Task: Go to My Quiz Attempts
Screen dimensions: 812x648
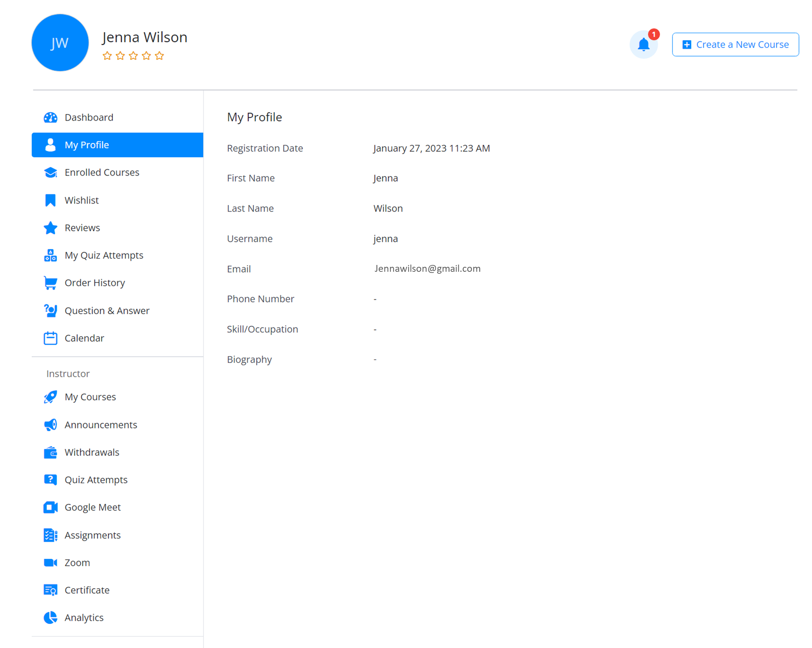Action: tap(104, 255)
